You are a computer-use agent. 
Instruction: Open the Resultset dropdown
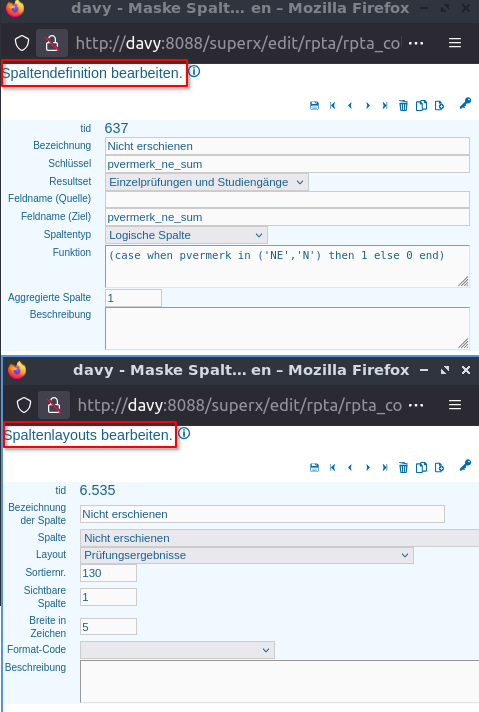click(x=207, y=182)
